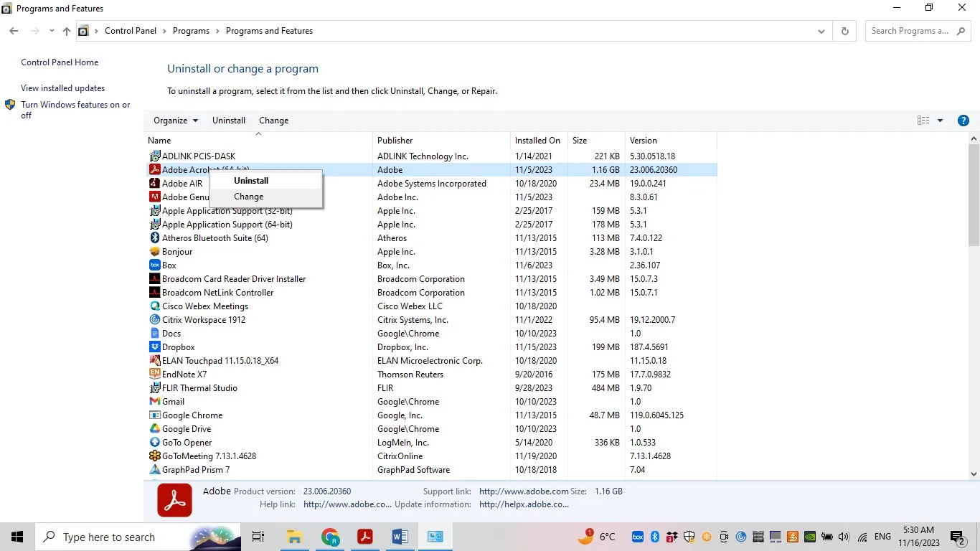Viewport: 980px width, 551px height.
Task: Open Turn Windows features on or off
Action: (75, 110)
